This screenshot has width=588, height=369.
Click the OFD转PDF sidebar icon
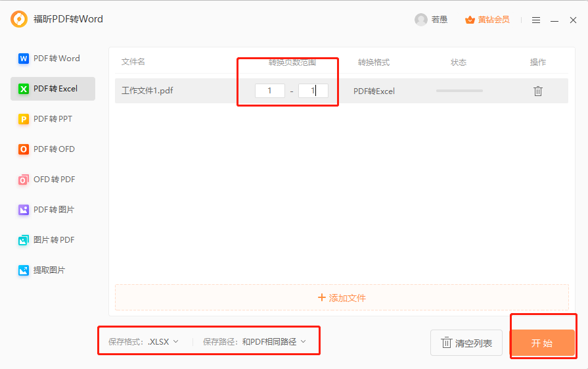[24, 180]
